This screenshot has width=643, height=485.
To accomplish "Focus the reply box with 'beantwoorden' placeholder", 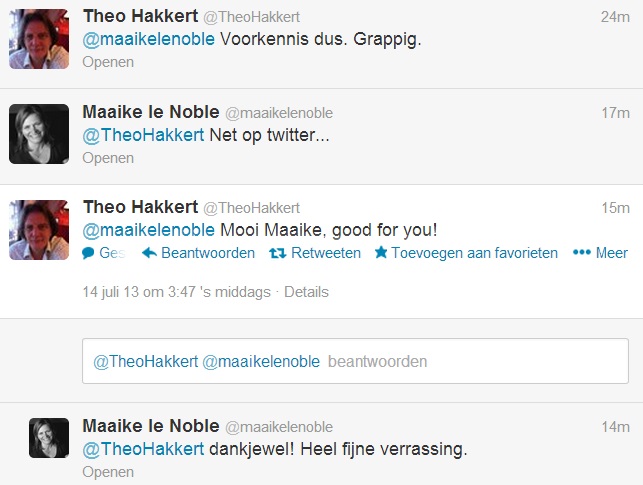I will [355, 361].
